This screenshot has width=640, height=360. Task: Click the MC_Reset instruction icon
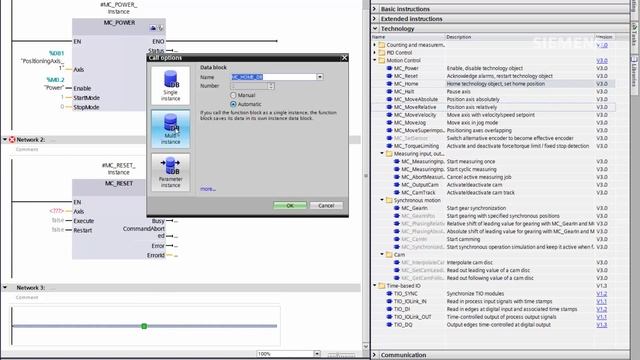pyautogui.click(x=389, y=76)
